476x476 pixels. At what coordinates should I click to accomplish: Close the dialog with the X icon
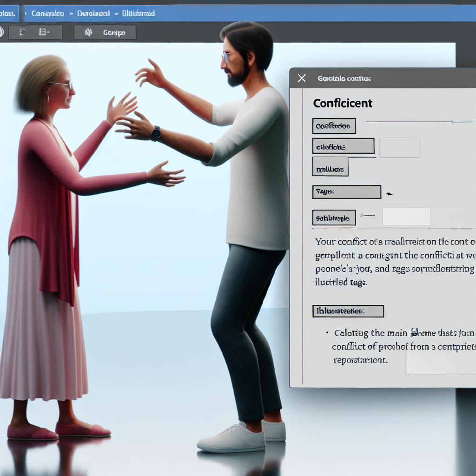click(302, 78)
